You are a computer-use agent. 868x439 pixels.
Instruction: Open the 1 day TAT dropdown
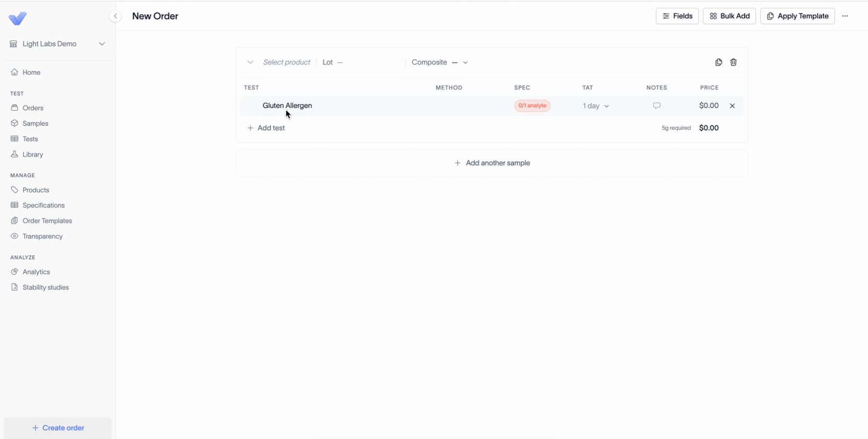click(x=596, y=106)
